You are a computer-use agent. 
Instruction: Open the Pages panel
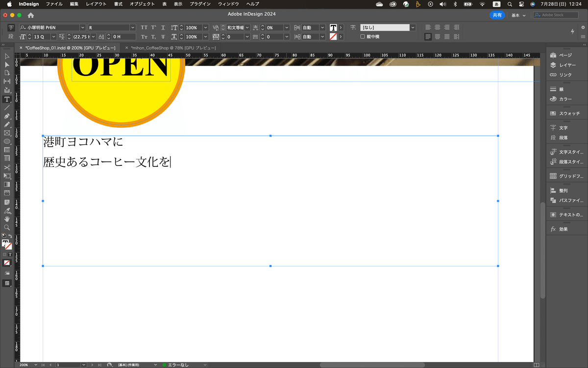(x=561, y=55)
